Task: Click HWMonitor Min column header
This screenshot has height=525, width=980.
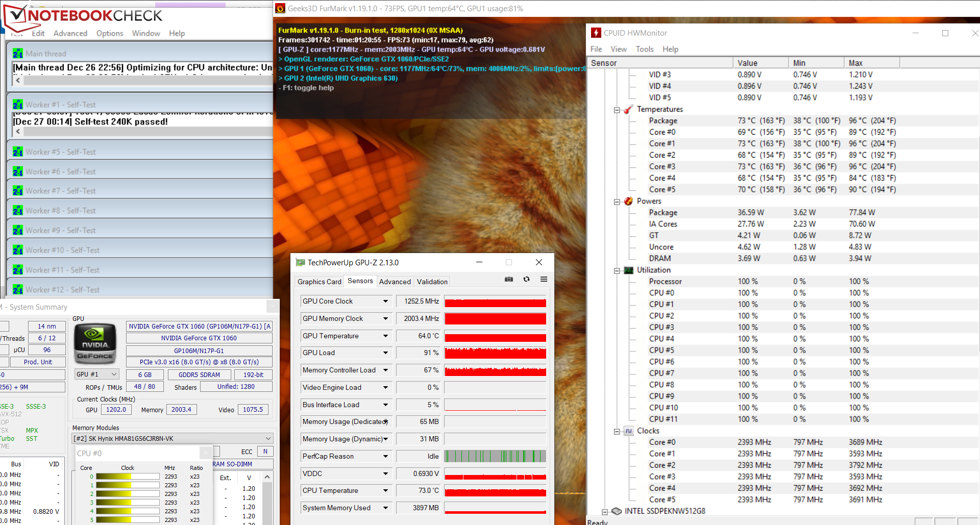Action: pyautogui.click(x=816, y=63)
